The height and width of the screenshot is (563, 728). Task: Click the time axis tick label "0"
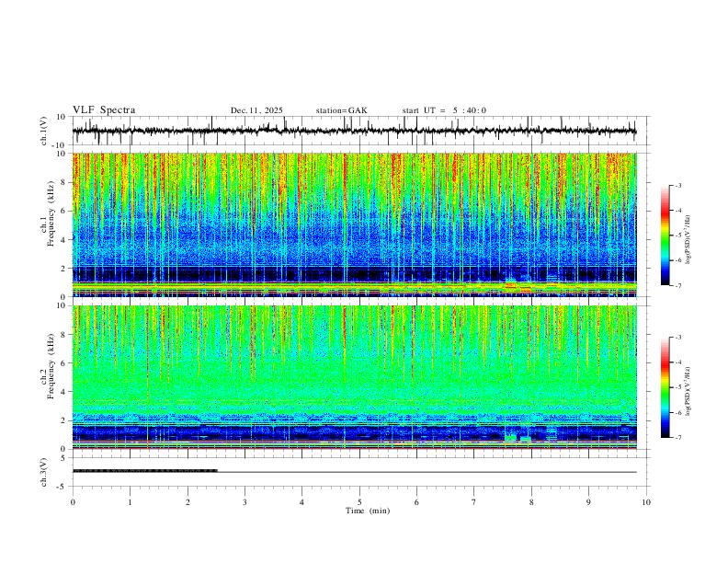tap(73, 502)
